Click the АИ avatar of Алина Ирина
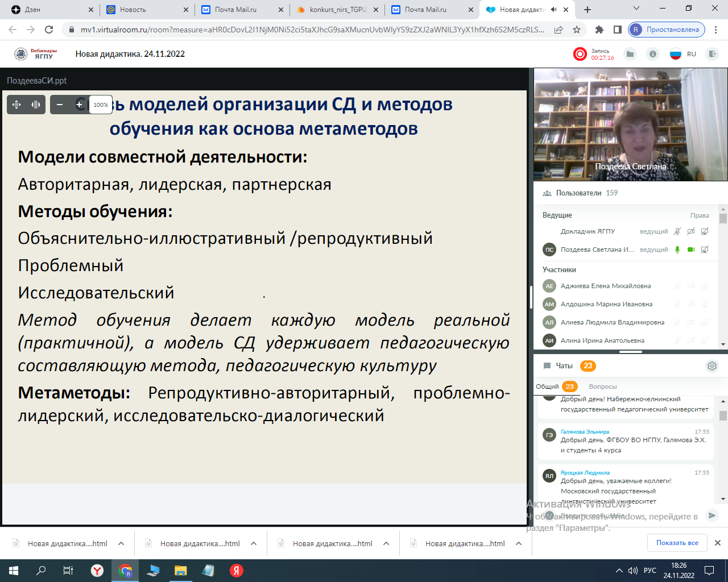 tap(549, 340)
